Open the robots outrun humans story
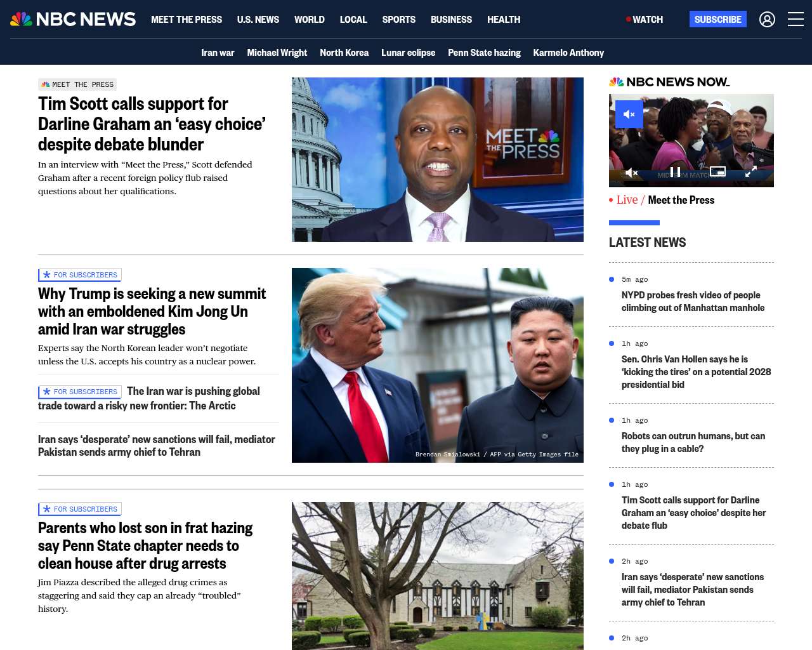 [x=693, y=442]
